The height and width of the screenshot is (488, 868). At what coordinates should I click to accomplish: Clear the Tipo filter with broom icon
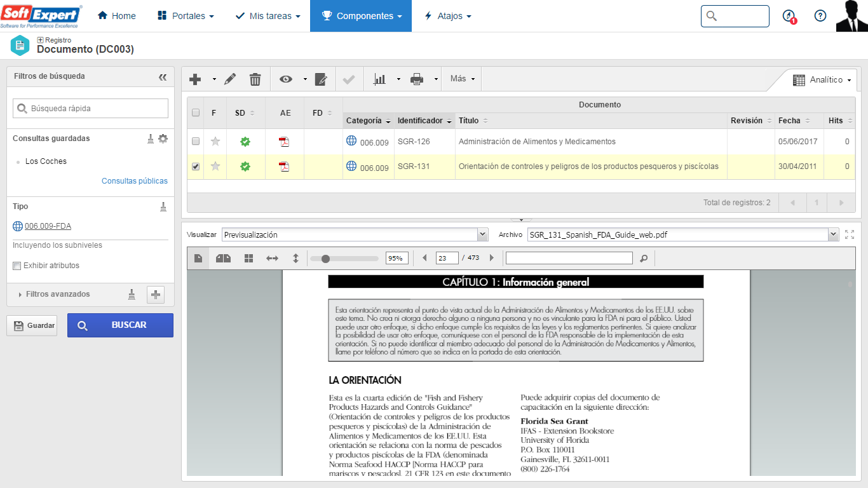[163, 207]
